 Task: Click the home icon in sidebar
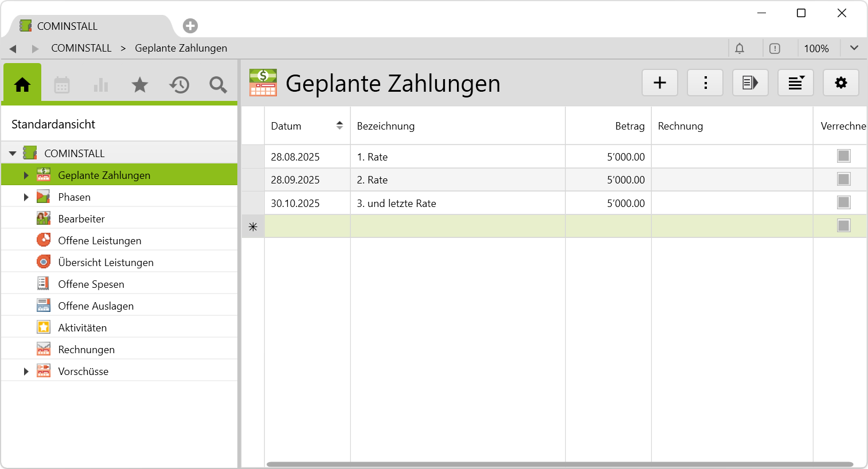pos(22,85)
